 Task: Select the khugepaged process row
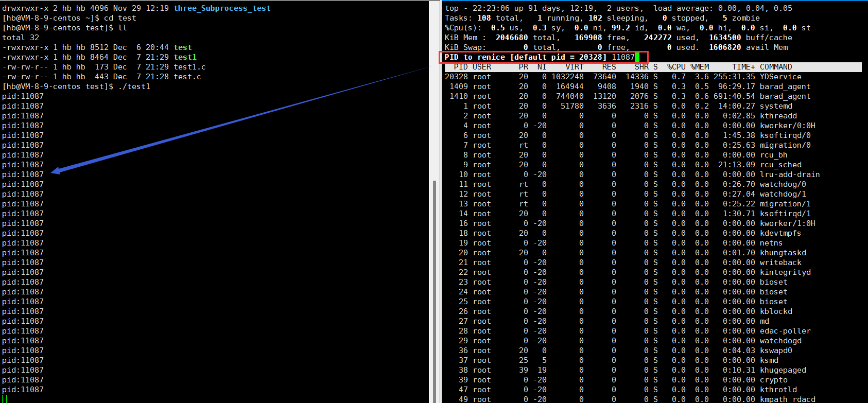(x=653, y=370)
